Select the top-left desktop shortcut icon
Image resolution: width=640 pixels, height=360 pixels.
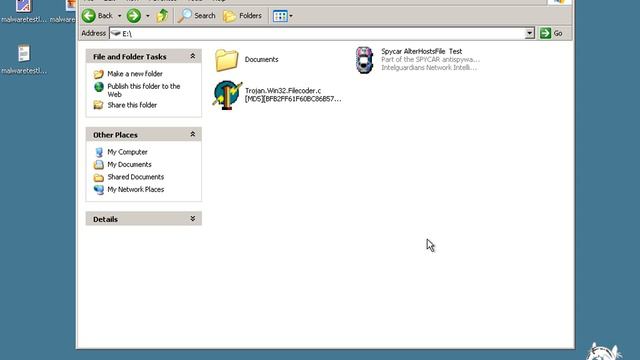click(x=23, y=5)
